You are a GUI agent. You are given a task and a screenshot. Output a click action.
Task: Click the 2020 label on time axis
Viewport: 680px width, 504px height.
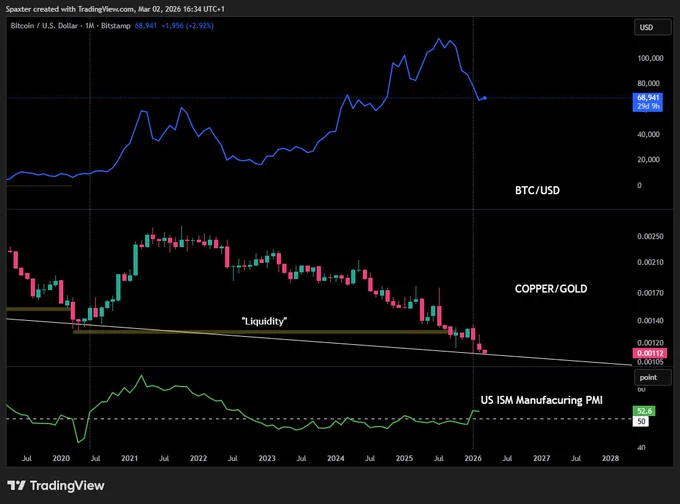tap(61, 458)
